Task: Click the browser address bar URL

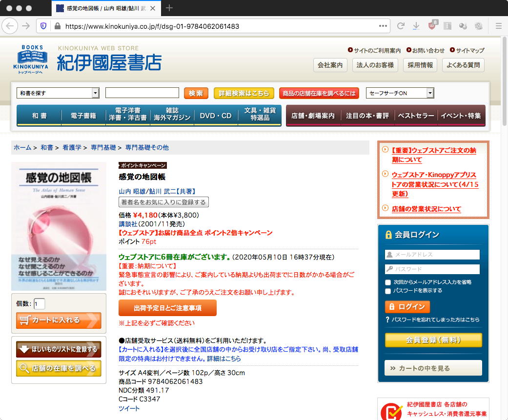Action: 152,26
